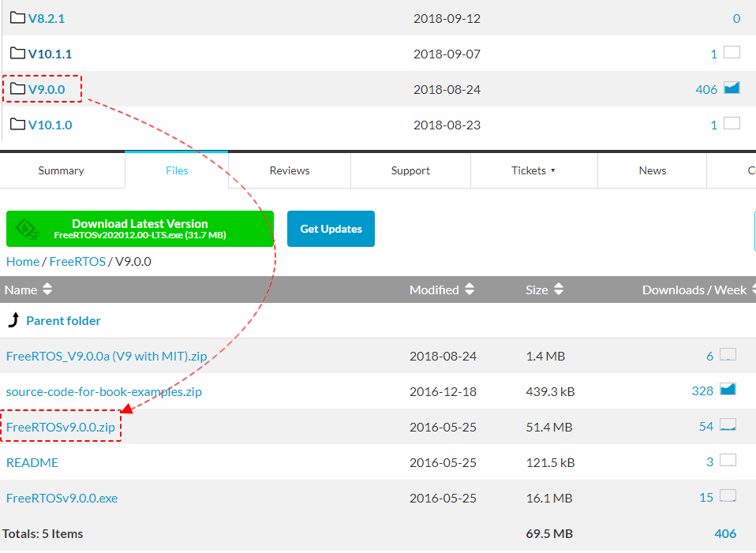
Task: Click total downloads count 406 in totals row
Action: pos(725,534)
